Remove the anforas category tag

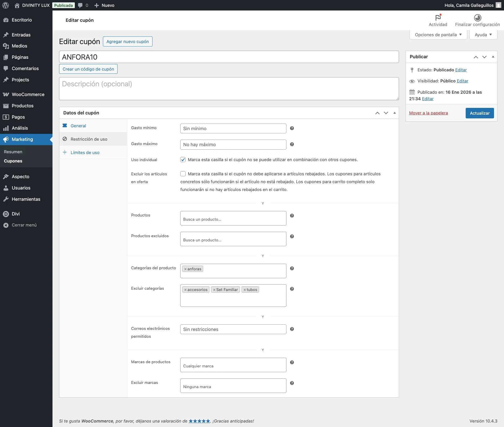point(185,269)
